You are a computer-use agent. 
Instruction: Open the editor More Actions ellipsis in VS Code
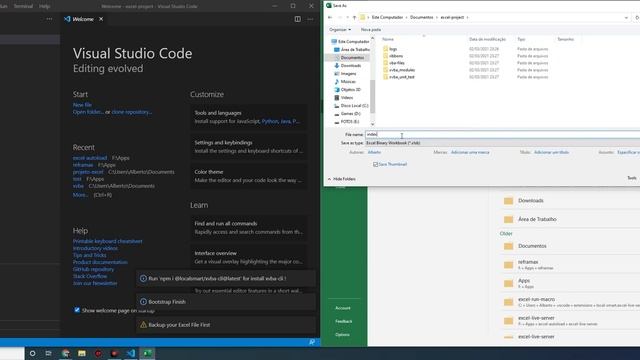point(311,19)
